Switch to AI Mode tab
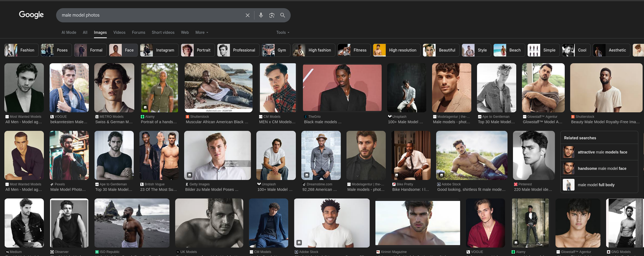The image size is (644, 256). click(69, 32)
